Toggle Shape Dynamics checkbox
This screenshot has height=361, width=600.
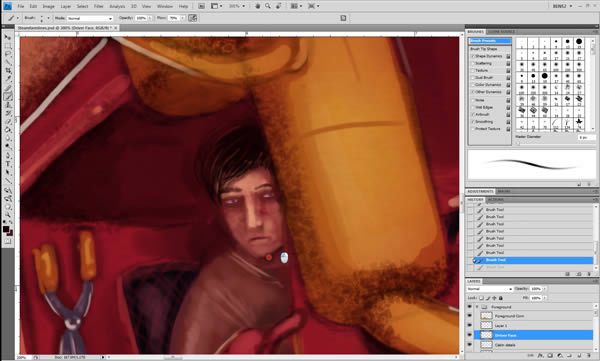click(473, 56)
